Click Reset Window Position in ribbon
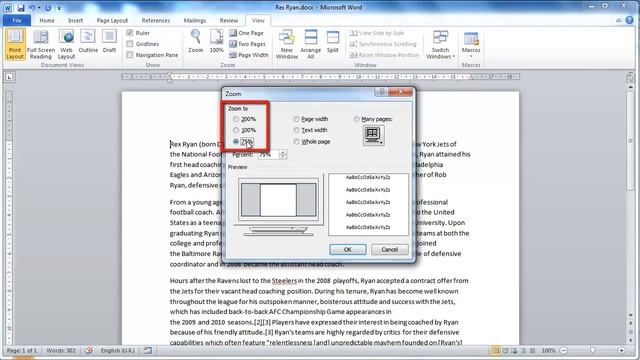This screenshot has height=360, width=640. coord(384,55)
